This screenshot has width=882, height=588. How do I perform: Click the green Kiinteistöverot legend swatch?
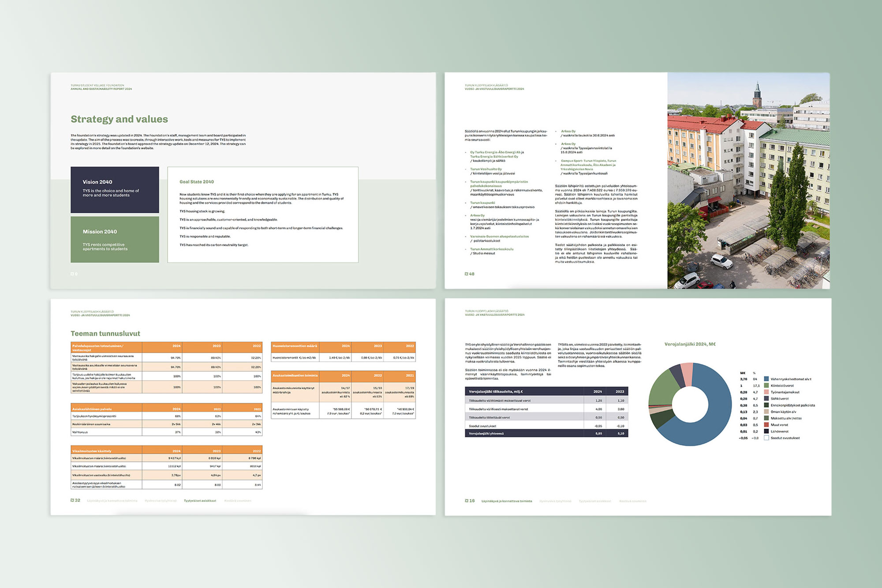(766, 386)
